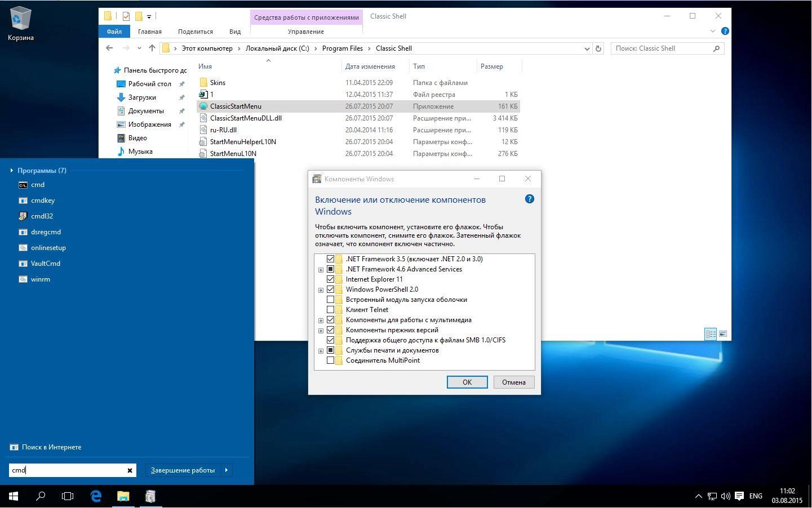Toggle .NET Framework 3.5 checkbox
This screenshot has width=812, height=508.
331,259
